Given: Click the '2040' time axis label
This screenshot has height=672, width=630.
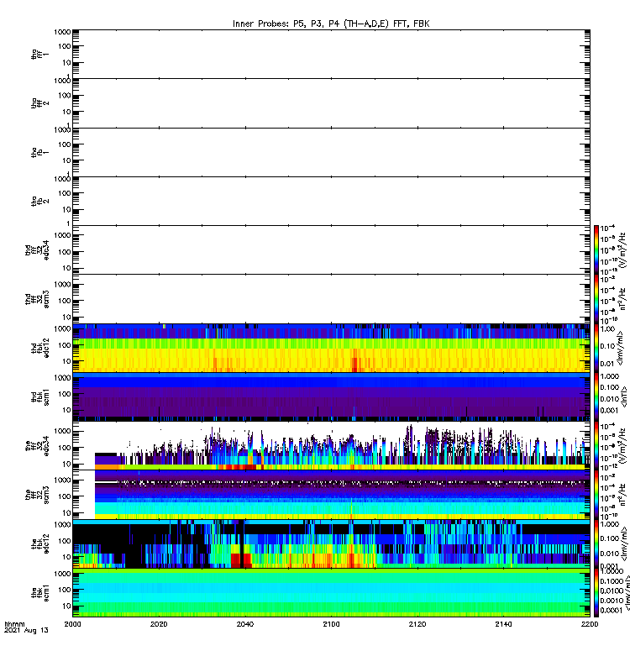Looking at the screenshot, I should click(x=244, y=624).
